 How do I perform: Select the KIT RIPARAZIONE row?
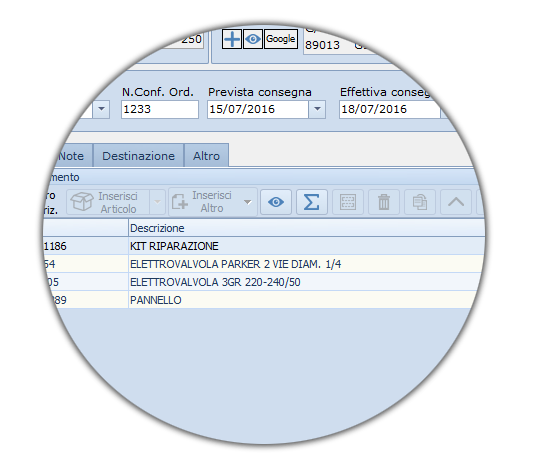(264, 246)
